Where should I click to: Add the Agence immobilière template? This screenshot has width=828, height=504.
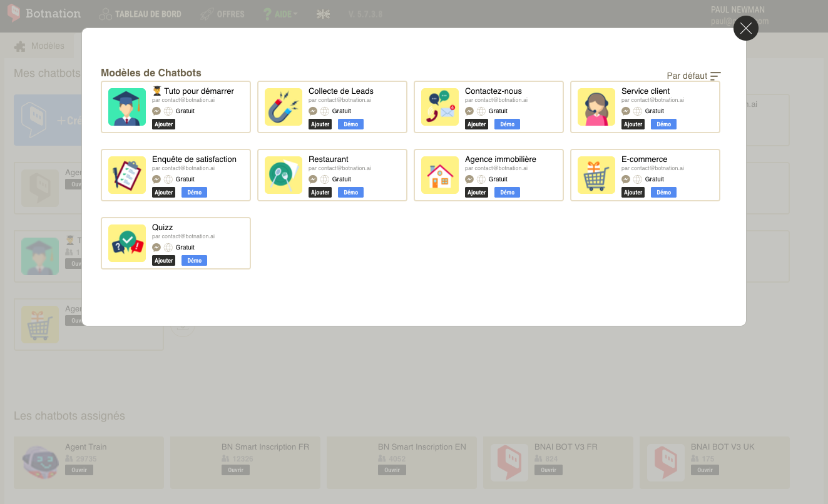point(476,193)
